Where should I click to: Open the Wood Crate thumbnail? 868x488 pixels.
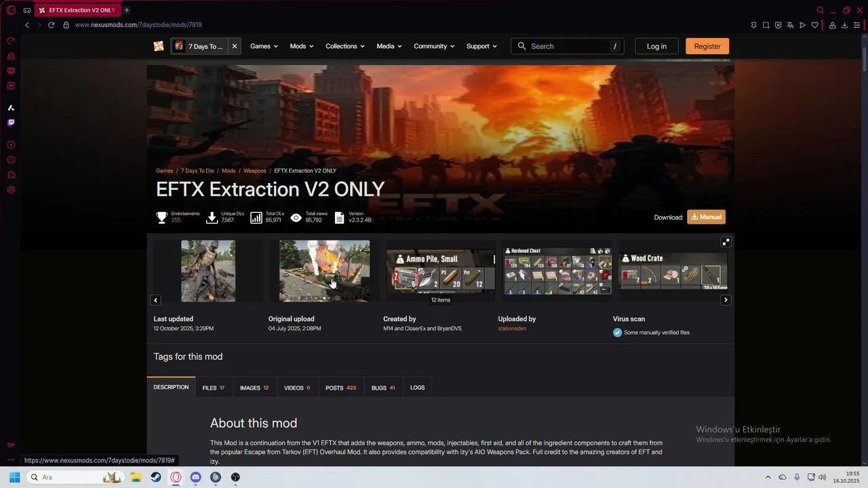click(673, 270)
